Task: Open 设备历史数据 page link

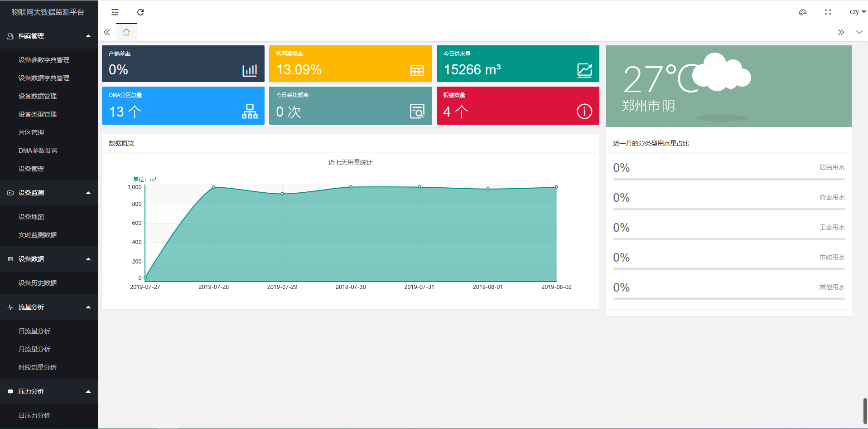Action: 38,283
